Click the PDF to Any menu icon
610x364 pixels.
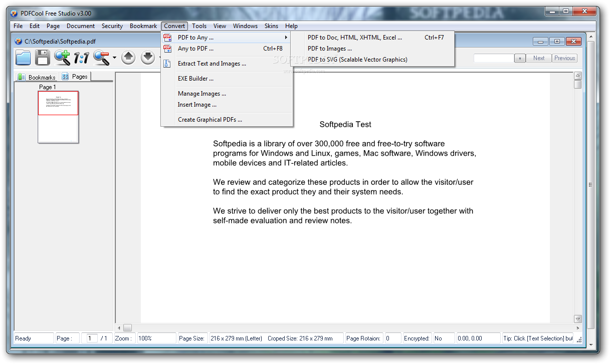coord(167,38)
